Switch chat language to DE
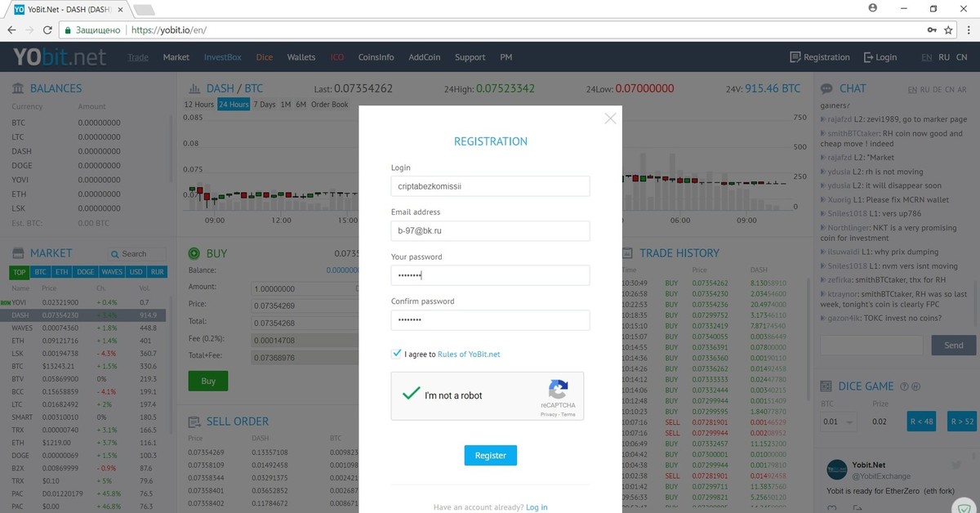This screenshot has width=980, height=513. pyautogui.click(x=938, y=89)
